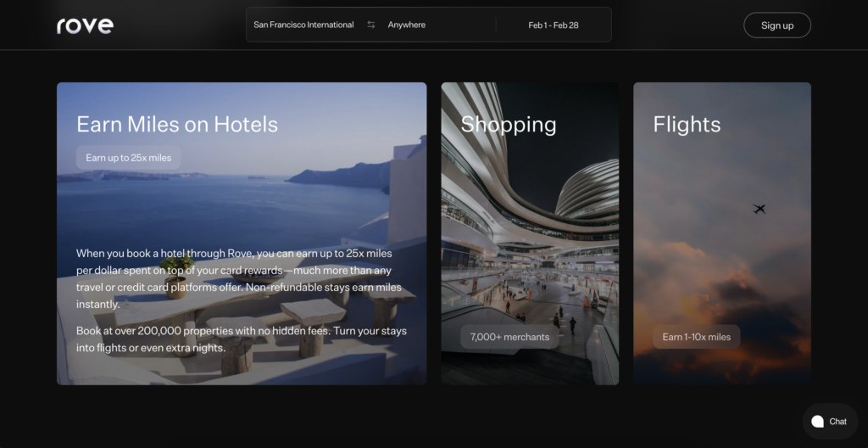This screenshot has width=868, height=448.
Task: Click the rove logo
Action: (86, 25)
